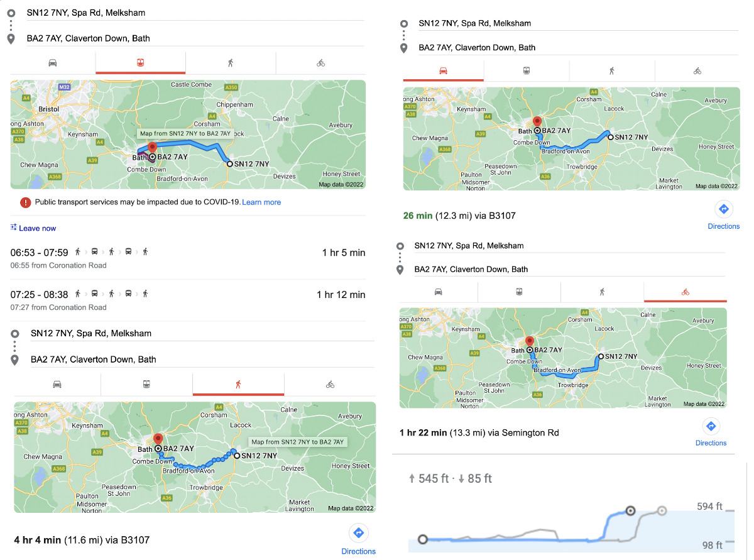Open the map thumbnail above 26 min via B3107
The image size is (754, 560).
click(571, 138)
